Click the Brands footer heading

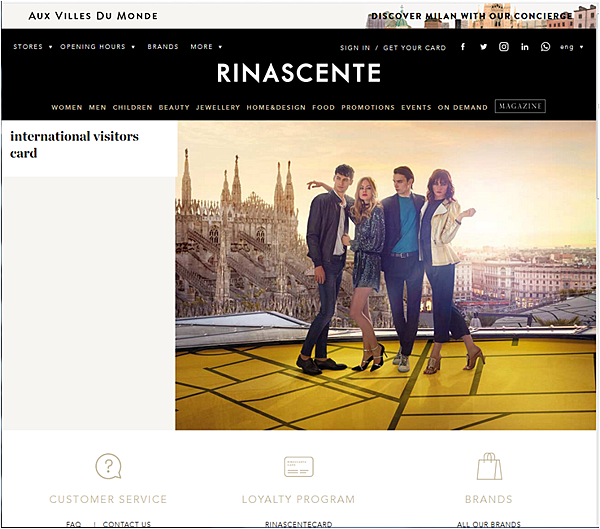489,499
